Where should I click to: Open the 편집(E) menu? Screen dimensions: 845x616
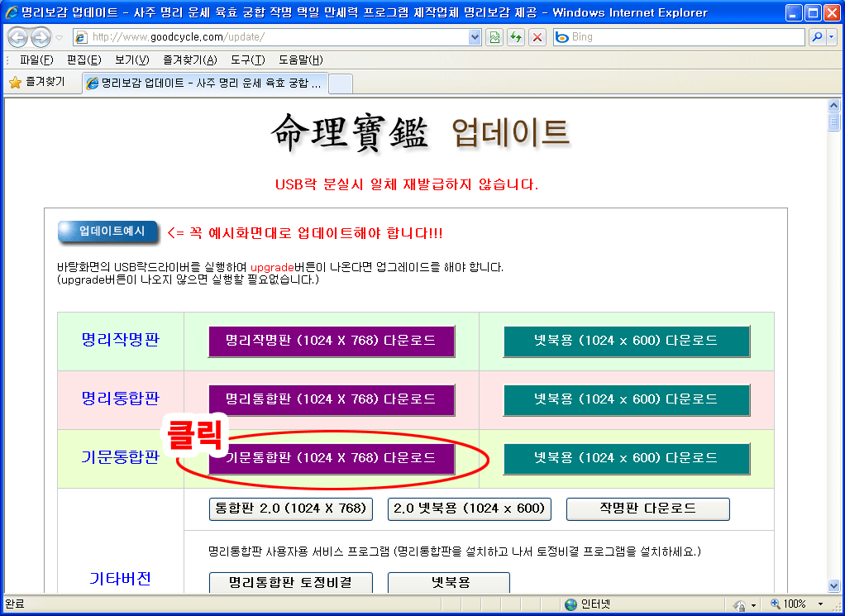coord(84,60)
